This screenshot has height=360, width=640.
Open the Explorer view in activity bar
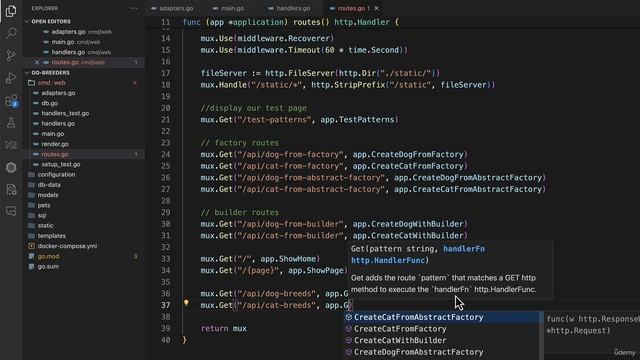(11, 11)
